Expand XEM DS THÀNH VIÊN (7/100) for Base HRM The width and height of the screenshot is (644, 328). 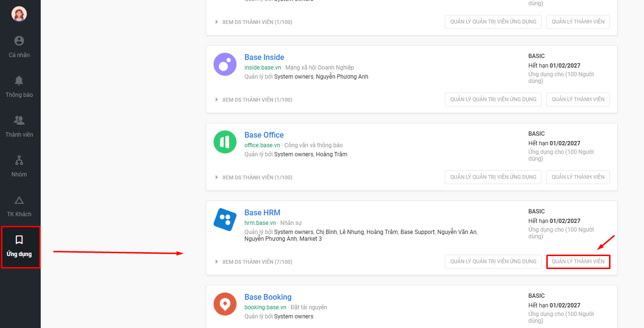coord(254,262)
